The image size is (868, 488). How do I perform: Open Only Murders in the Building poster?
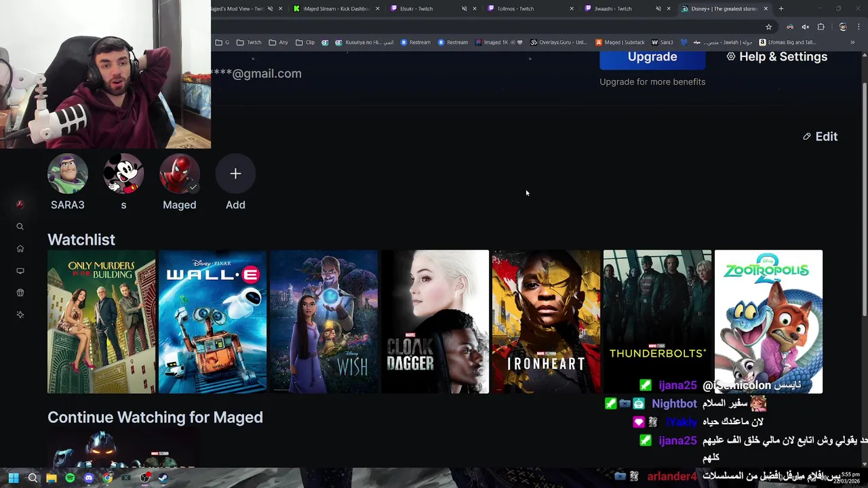coord(101,322)
